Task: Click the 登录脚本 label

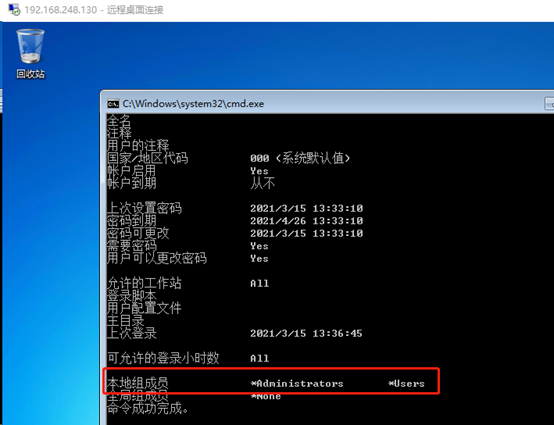Action: click(x=132, y=295)
